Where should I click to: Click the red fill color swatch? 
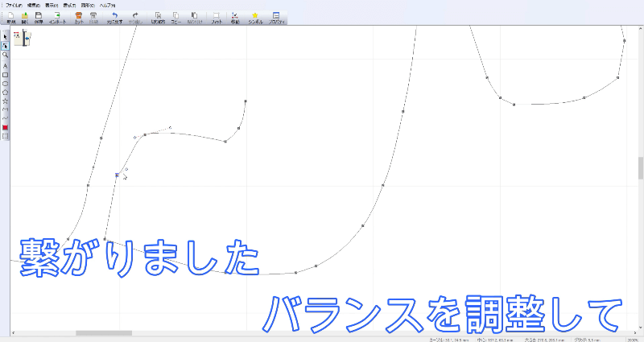[x=5, y=127]
